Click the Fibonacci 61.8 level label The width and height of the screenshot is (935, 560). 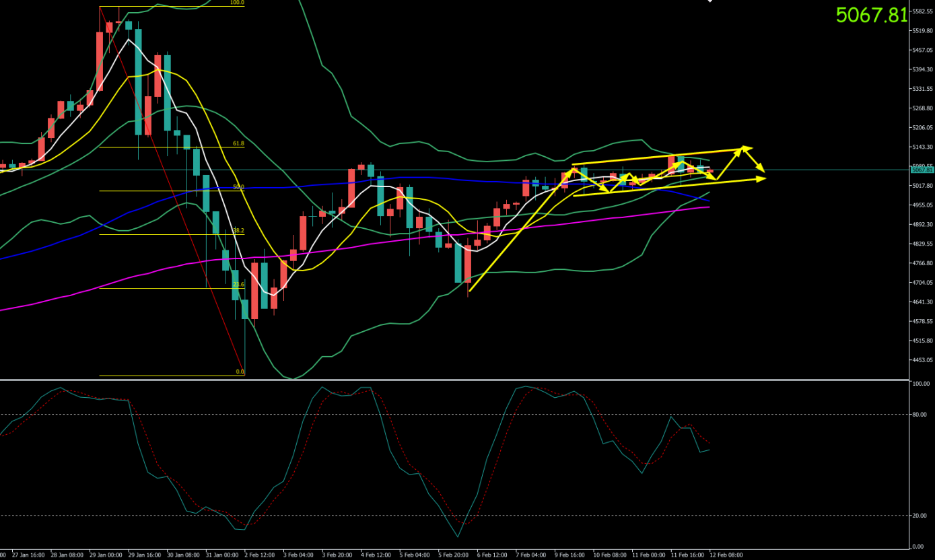click(238, 143)
